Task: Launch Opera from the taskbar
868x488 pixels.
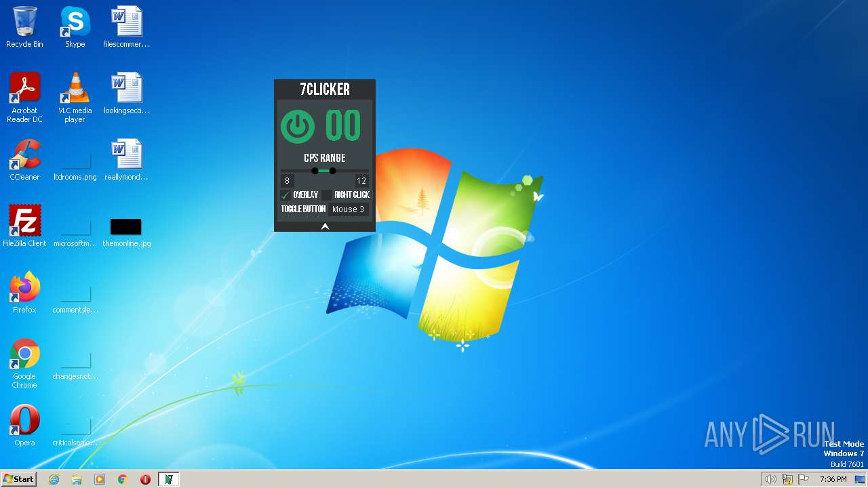Action: [145, 479]
